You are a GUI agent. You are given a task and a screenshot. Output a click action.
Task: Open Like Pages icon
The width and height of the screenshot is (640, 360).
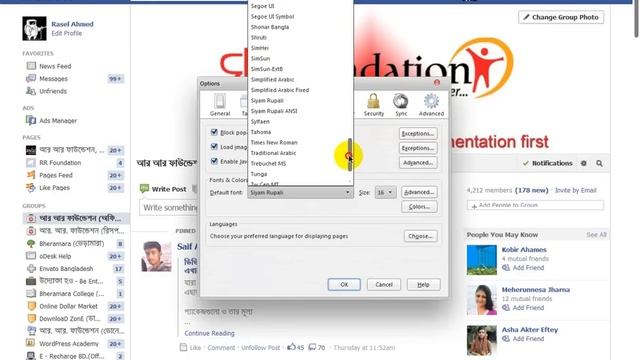(x=31, y=188)
